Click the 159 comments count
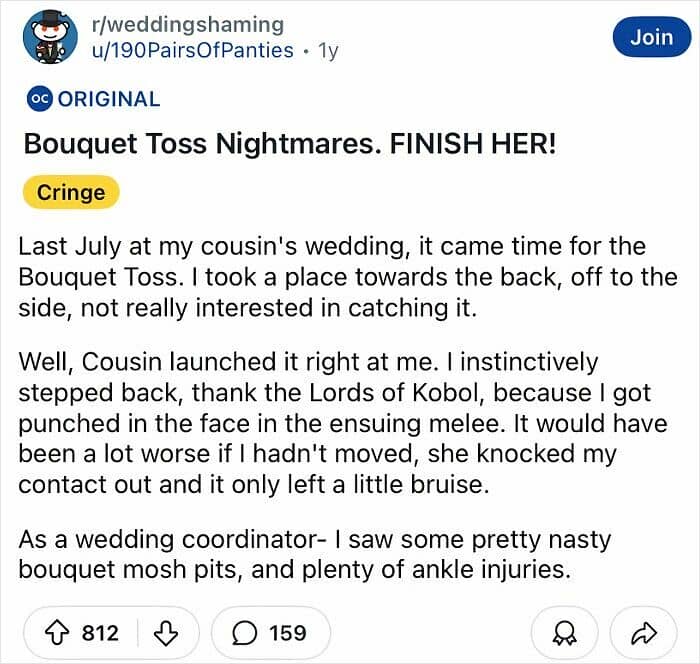 click(x=288, y=632)
